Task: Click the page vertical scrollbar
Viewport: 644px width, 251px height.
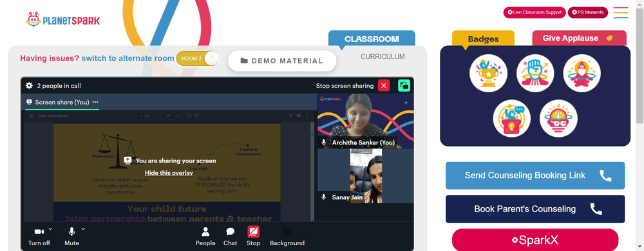Action: point(640,66)
